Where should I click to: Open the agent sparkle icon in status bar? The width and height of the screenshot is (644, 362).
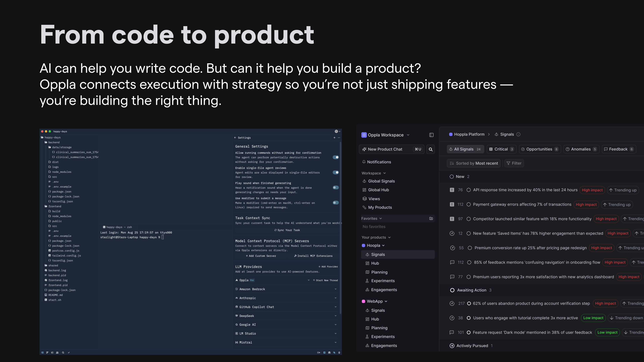334,352
